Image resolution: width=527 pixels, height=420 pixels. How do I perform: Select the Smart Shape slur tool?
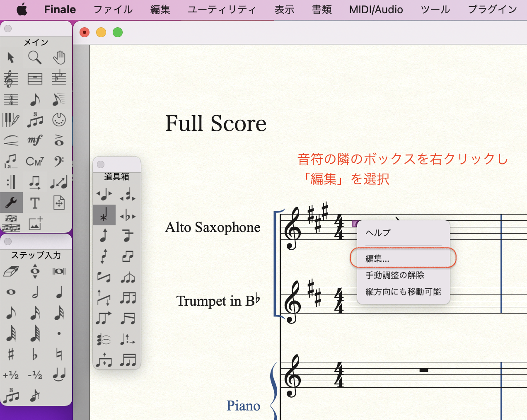(11, 141)
